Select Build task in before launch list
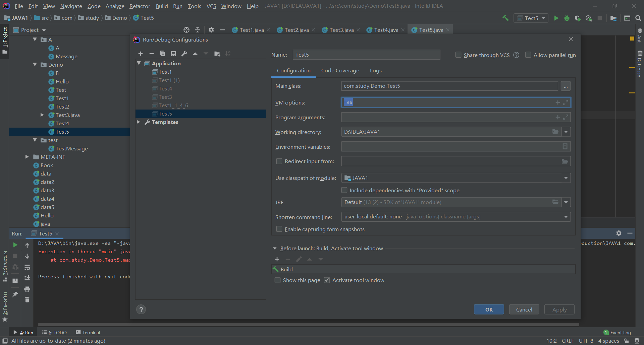The image size is (644, 345). tap(423, 269)
